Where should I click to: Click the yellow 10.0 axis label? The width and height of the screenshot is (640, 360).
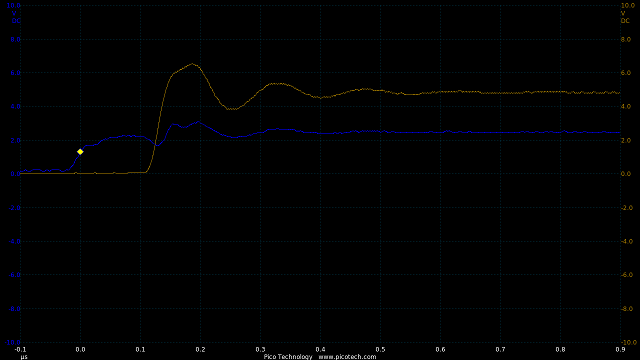(x=627, y=5)
